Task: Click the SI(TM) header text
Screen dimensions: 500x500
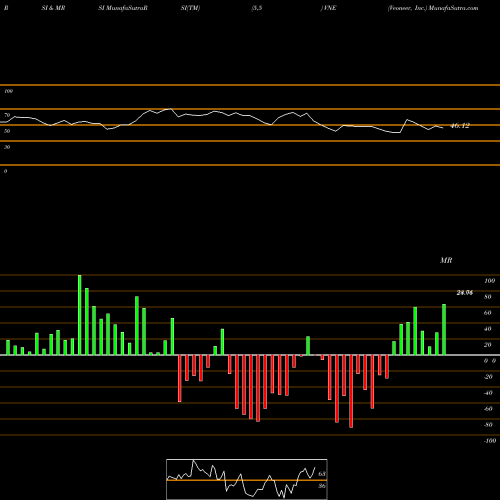Action: click(x=190, y=8)
